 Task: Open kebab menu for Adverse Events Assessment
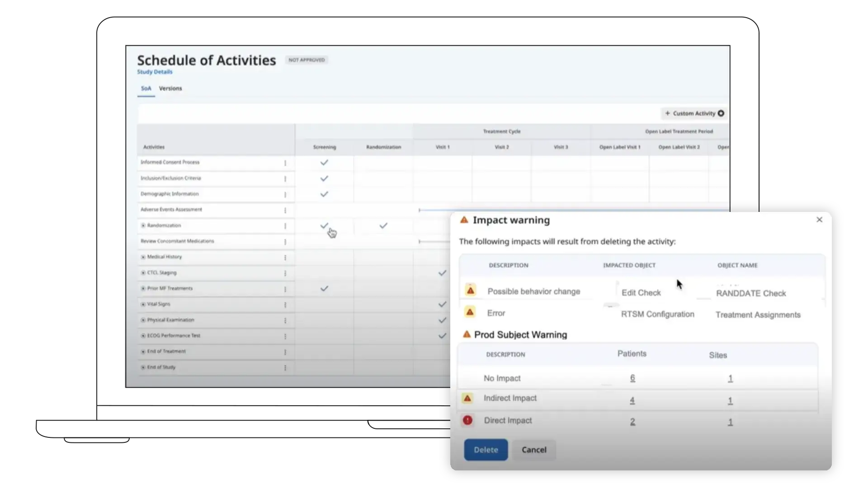coord(285,211)
